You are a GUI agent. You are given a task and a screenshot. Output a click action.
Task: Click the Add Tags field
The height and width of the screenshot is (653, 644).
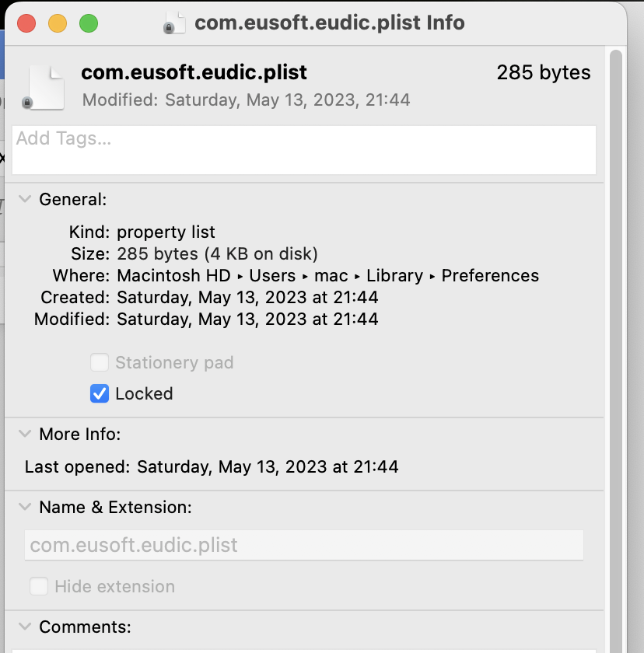(305, 149)
